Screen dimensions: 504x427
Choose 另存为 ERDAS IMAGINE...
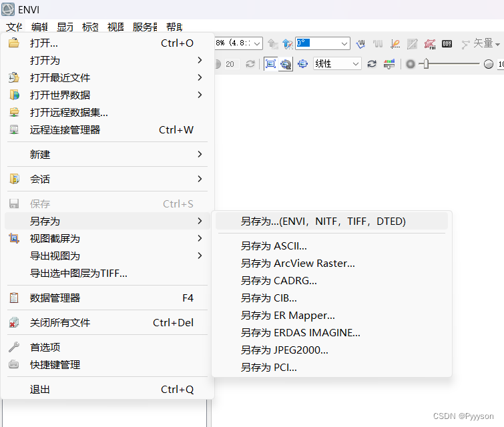pos(332,332)
